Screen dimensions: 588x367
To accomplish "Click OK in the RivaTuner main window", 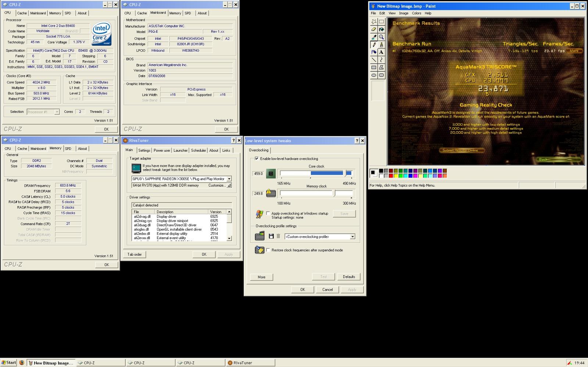I will (204, 254).
